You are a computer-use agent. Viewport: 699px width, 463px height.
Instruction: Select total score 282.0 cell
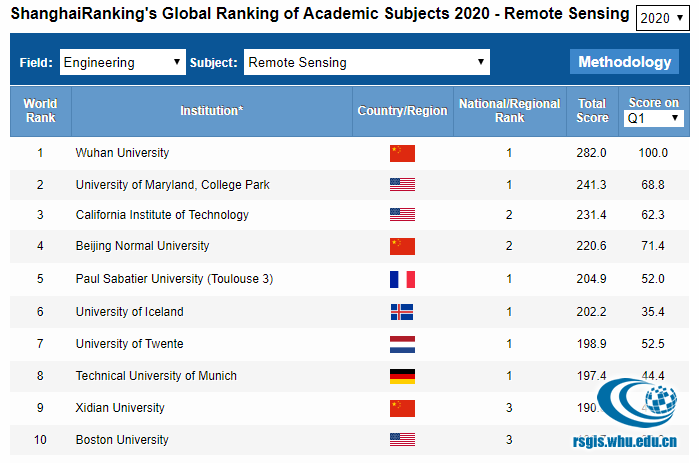pyautogui.click(x=592, y=153)
